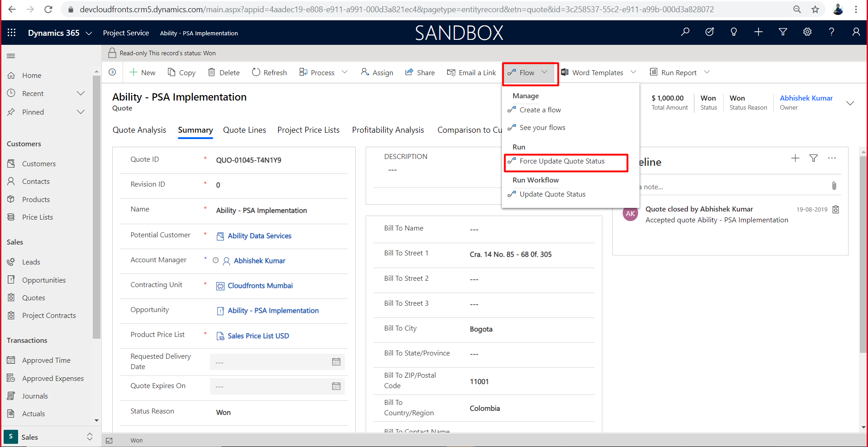Open Sales Price List USD link
The image size is (868, 447).
point(258,336)
